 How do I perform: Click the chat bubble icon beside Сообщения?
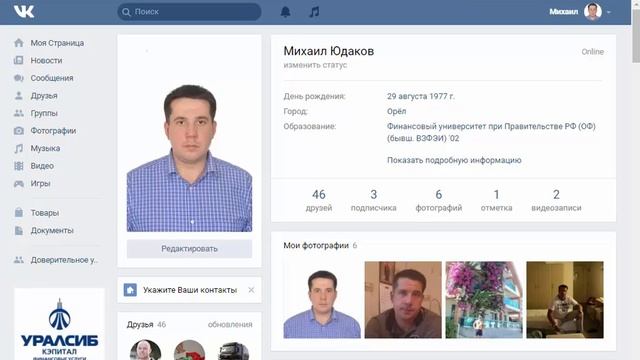click(x=19, y=78)
